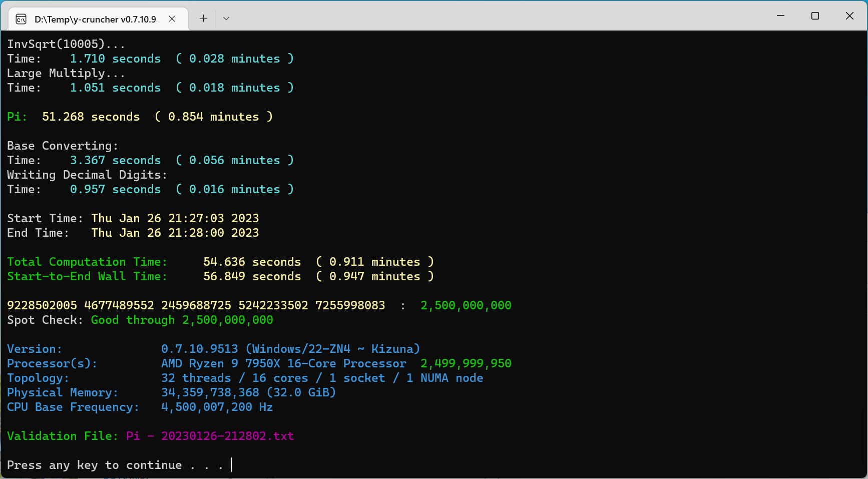The height and width of the screenshot is (479, 868).
Task: Click validation file 'Pi - 20230126-212802.txt'
Action: tap(210, 436)
